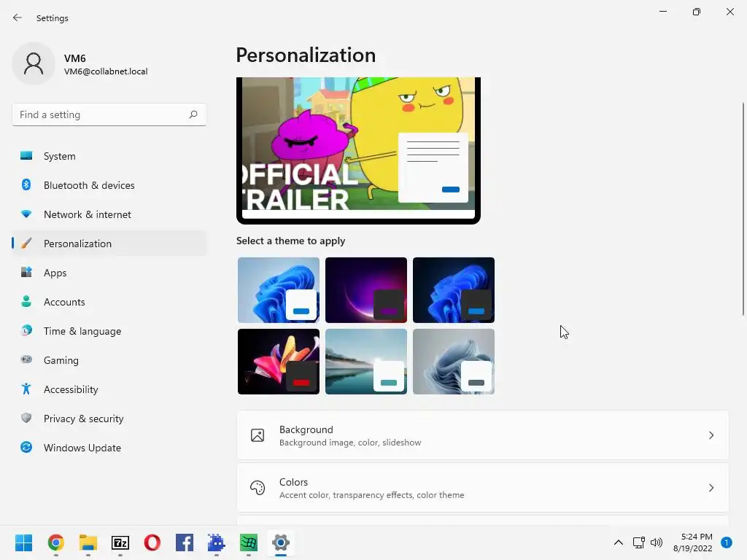This screenshot has width=747, height=560.
Task: Open notification badge in taskbar
Action: tap(727, 542)
